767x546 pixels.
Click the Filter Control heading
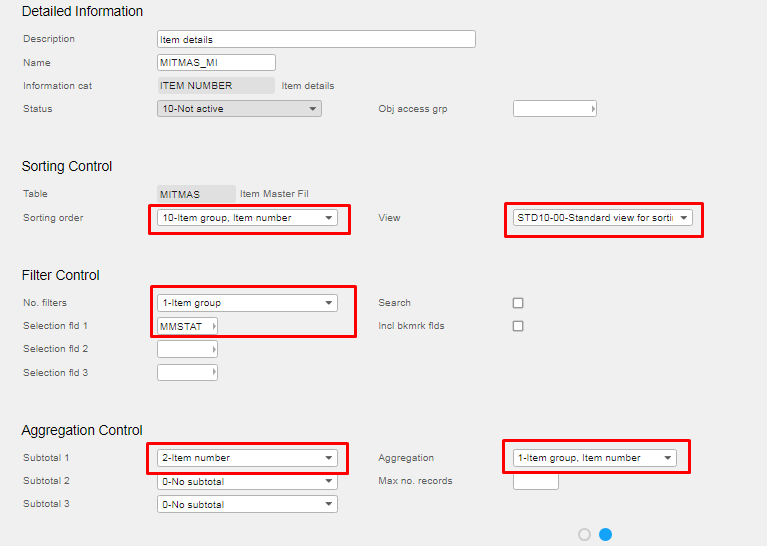coord(61,275)
